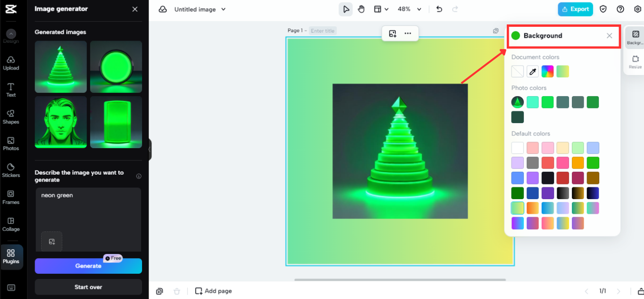Screen dimensions: 644x299
Task: Open the 48% zoom level dropdown
Action: tap(409, 9)
